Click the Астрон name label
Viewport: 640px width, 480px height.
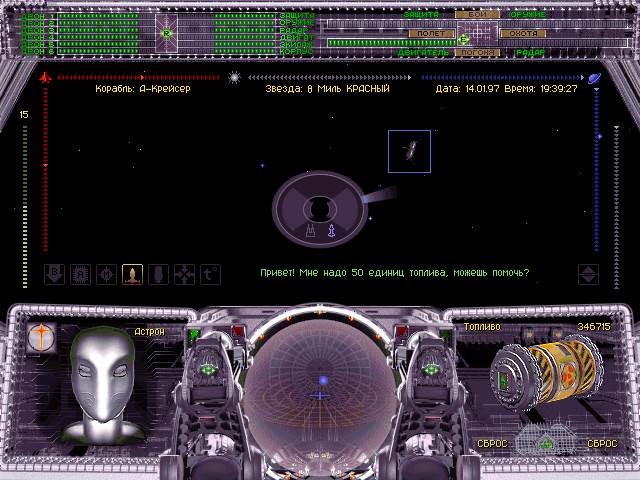pyautogui.click(x=149, y=331)
